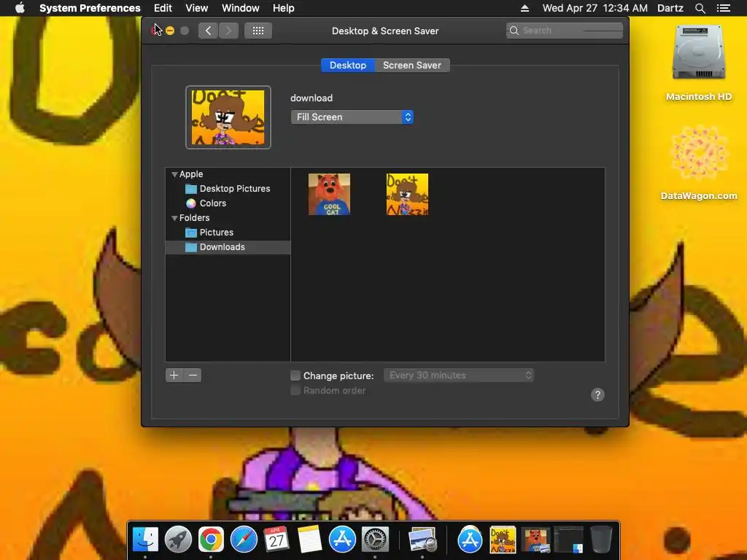The image size is (747, 560).
Task: Toggle the Random order checkbox
Action: click(295, 391)
